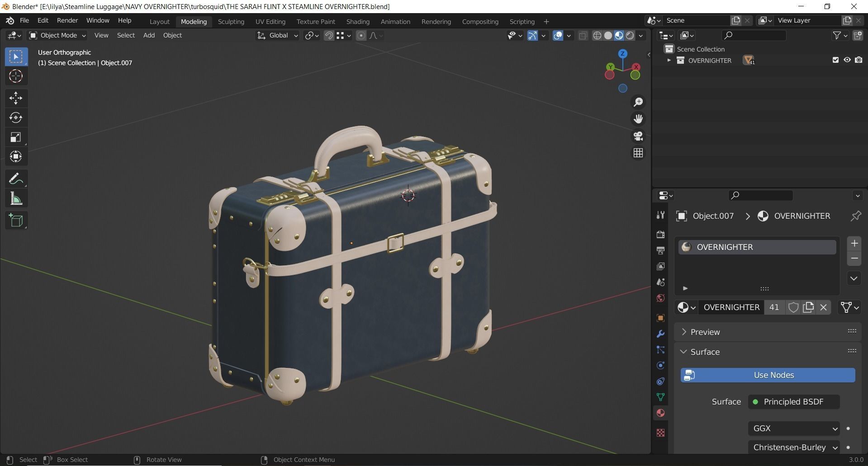Click the pan view hand icon

638,119
